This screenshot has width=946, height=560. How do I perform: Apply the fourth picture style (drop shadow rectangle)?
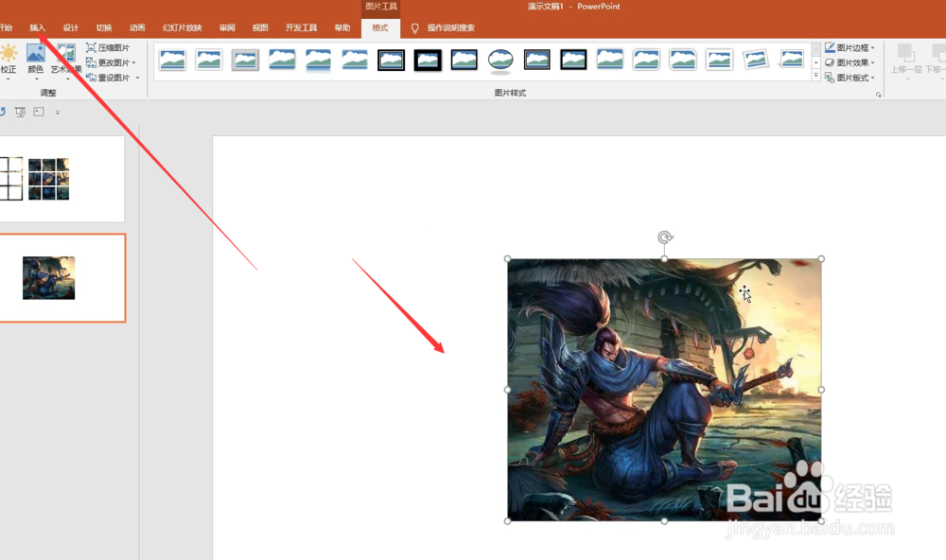(282, 60)
